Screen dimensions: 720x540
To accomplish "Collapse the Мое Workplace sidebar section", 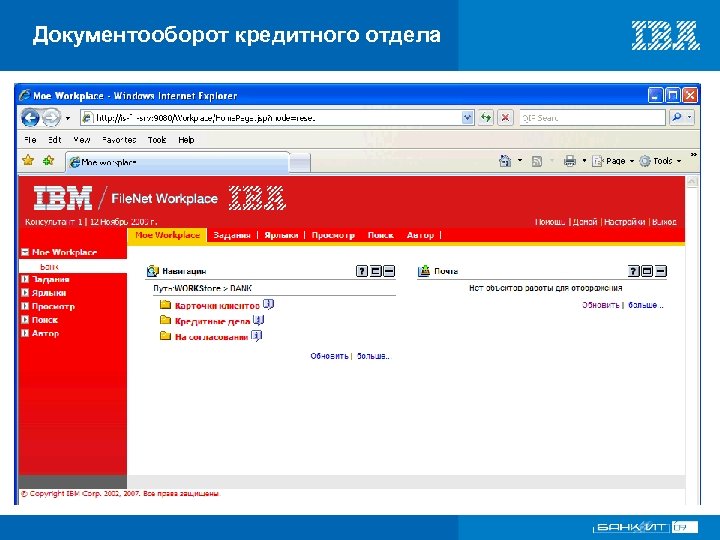I will 25,252.
